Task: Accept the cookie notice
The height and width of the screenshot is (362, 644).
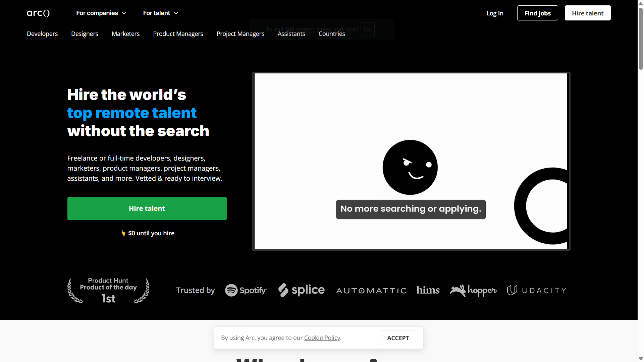Action: (x=398, y=338)
